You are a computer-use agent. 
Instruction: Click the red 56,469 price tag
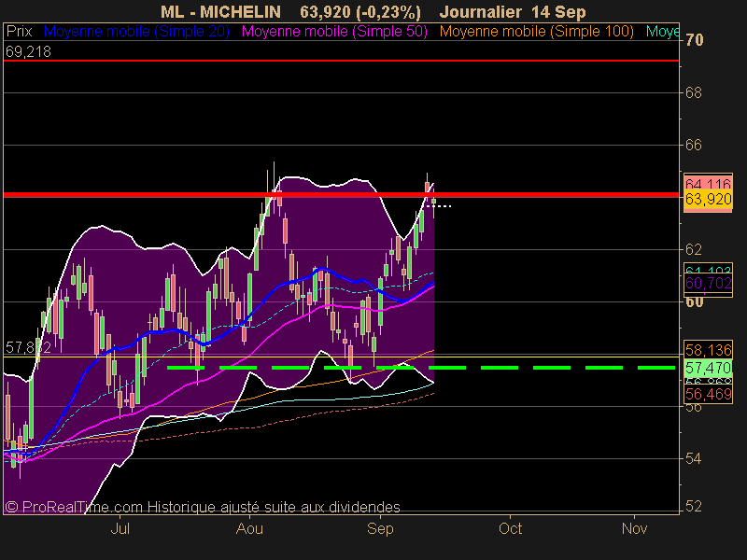click(x=708, y=394)
